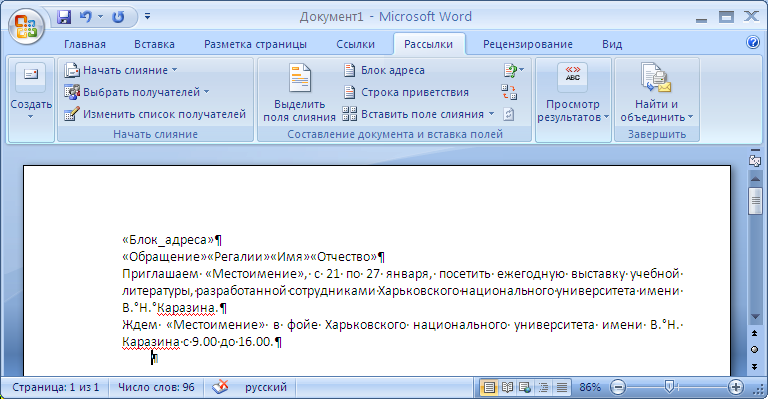Screen dimensions: 768x399
Task: Switch to the Вставка tab
Action: point(154,45)
